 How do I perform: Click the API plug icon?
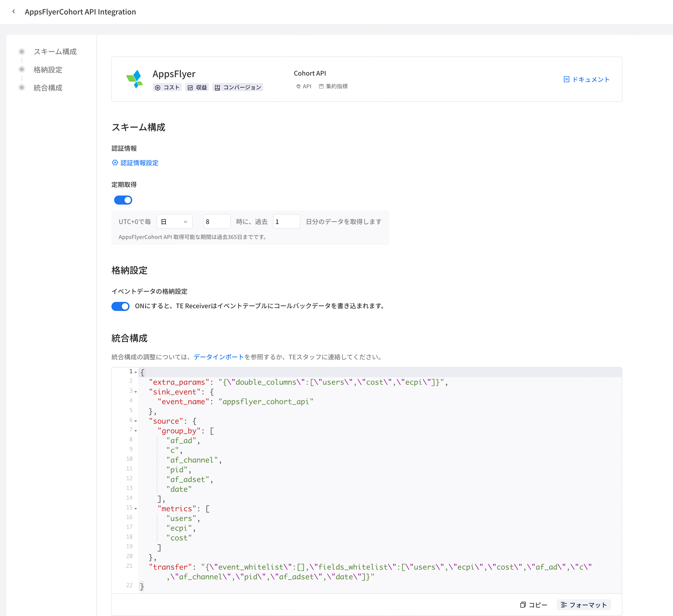tap(298, 86)
